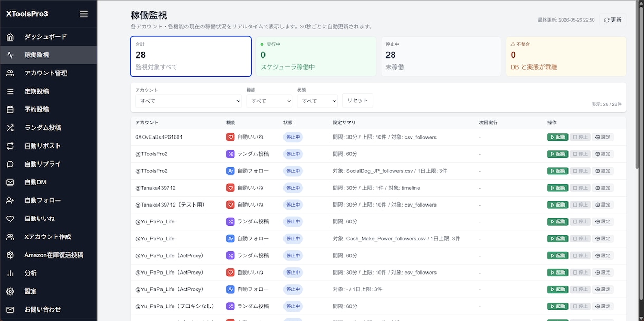
Task: Click 間隔: 30分 / 上限: 1件 / 対象: timeline text
Action: [x=376, y=188]
